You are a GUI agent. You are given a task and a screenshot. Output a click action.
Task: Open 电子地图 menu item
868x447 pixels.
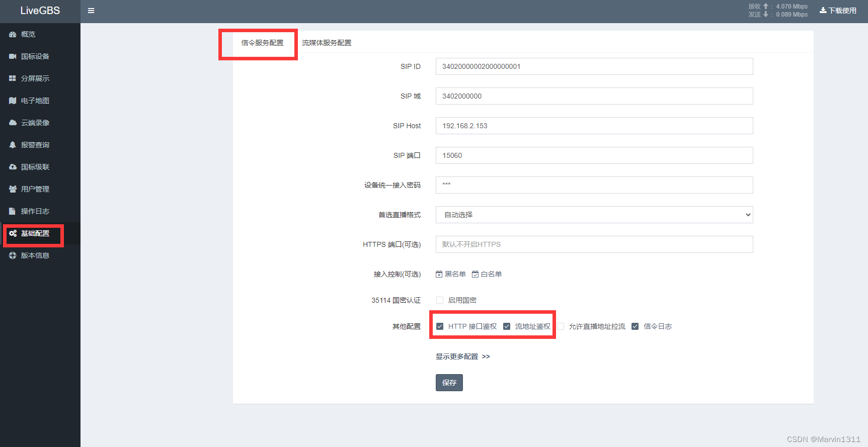(x=40, y=101)
